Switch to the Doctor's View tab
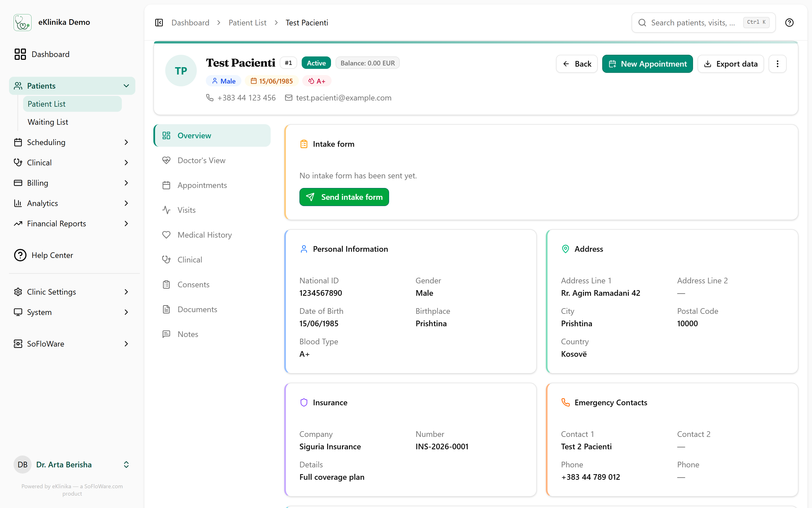The width and height of the screenshot is (812, 508). coord(212,160)
